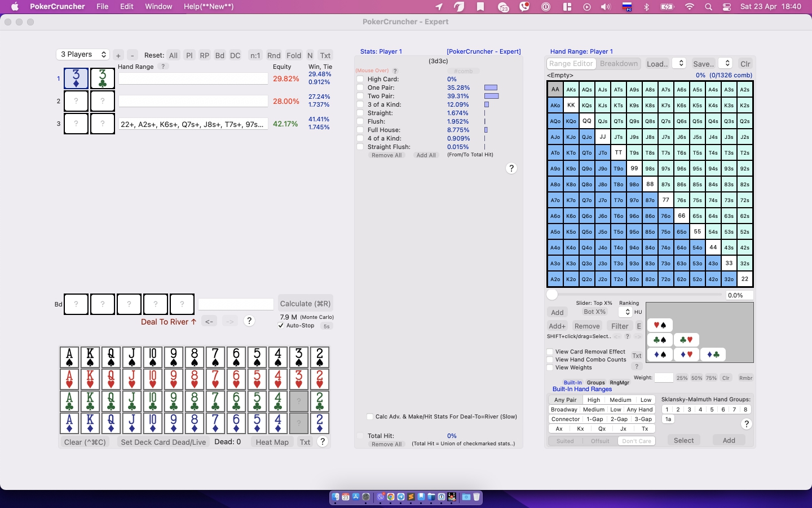Open the stepper dropdown next to Save..
Image resolution: width=812 pixels, height=508 pixels.
click(726, 63)
